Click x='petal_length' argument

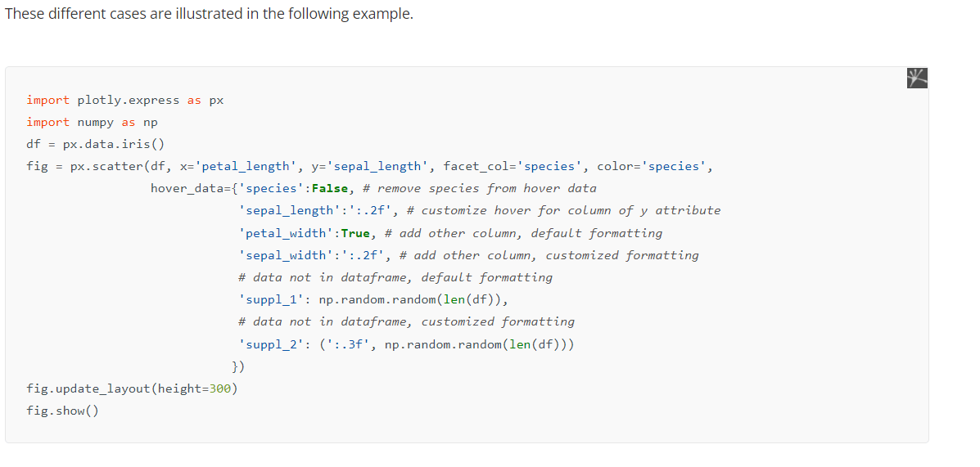(x=238, y=166)
